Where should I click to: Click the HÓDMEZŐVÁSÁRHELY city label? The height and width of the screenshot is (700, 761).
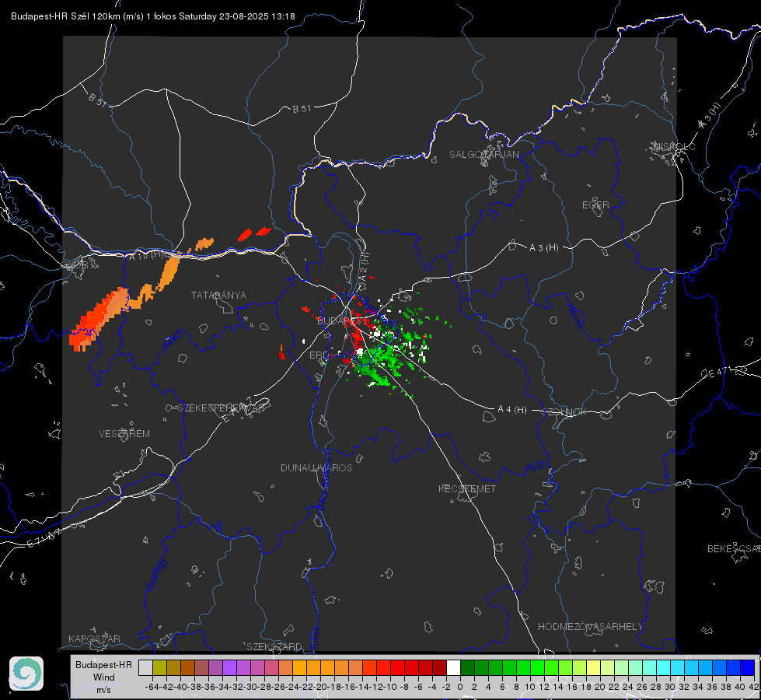point(590,627)
